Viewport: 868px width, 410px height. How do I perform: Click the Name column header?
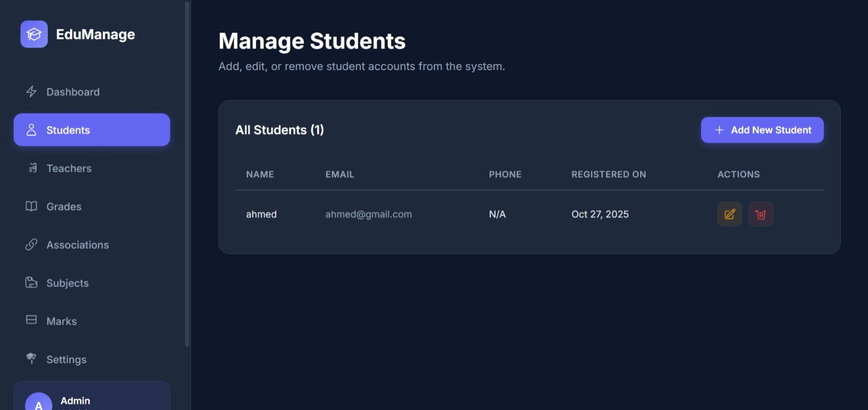click(x=260, y=174)
